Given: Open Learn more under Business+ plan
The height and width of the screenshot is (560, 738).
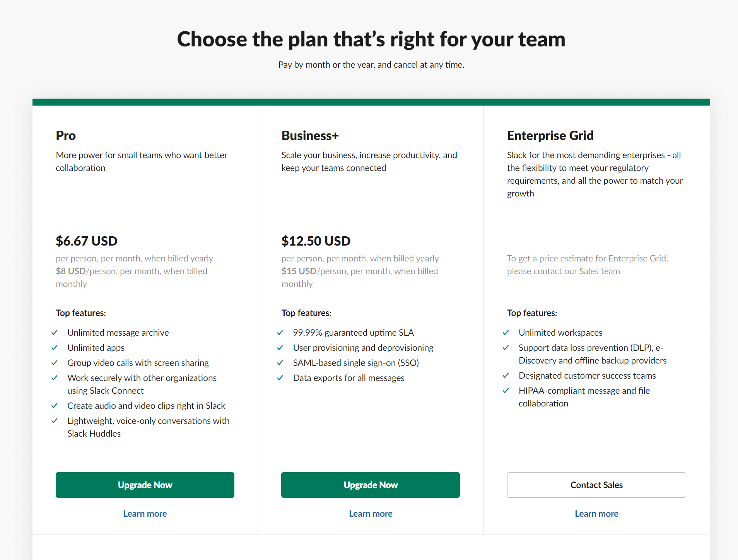Looking at the screenshot, I should coord(371,514).
